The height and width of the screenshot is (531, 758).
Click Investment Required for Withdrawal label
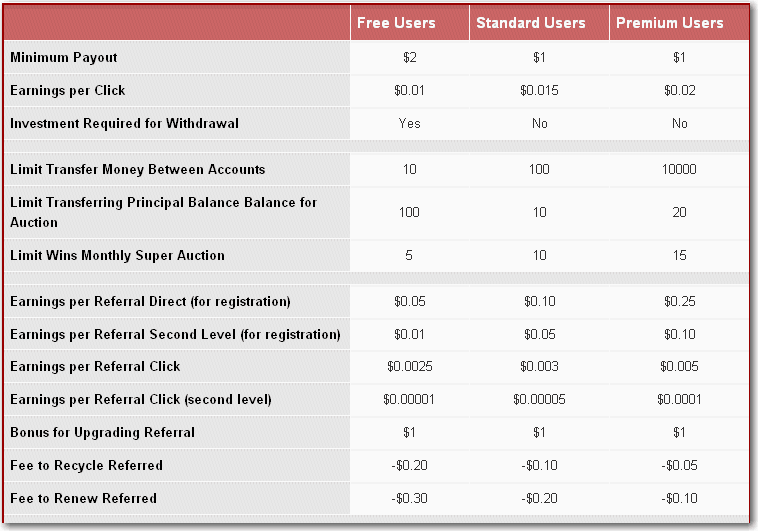(x=124, y=123)
